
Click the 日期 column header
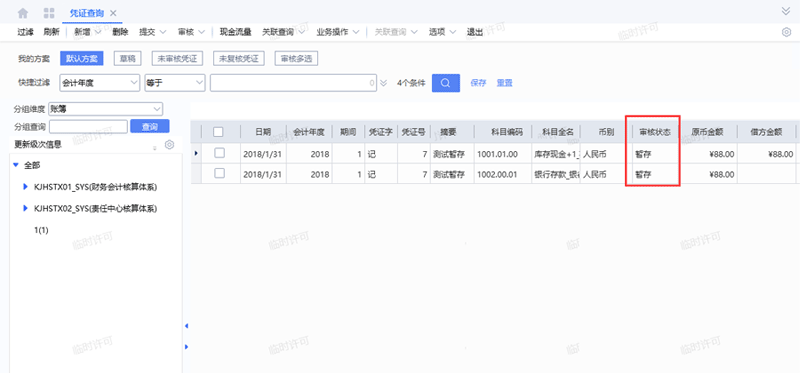263,132
